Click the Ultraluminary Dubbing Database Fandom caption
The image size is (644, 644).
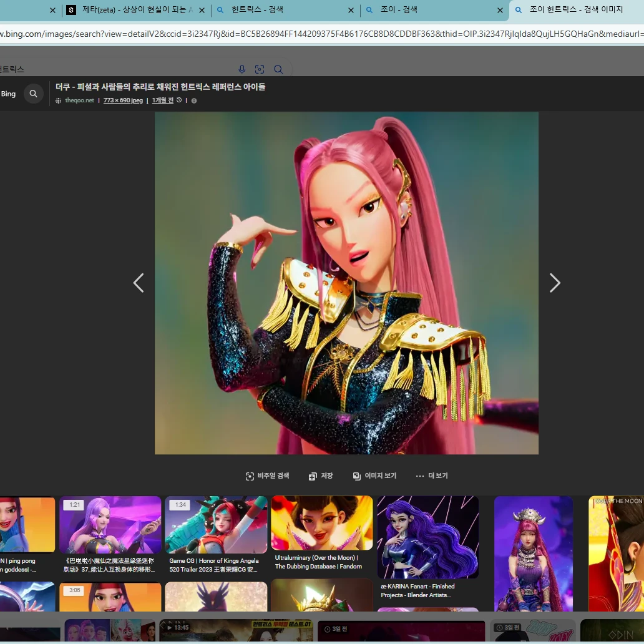pos(318,562)
